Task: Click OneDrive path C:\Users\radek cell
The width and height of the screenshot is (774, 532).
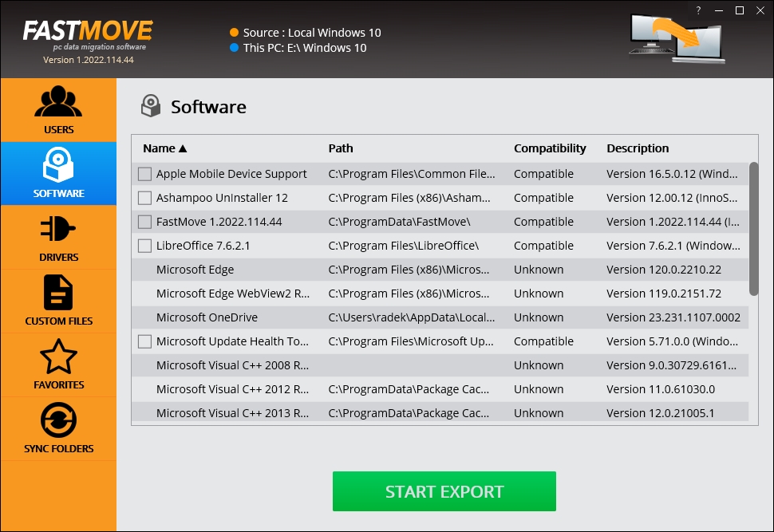Action: 412,317
